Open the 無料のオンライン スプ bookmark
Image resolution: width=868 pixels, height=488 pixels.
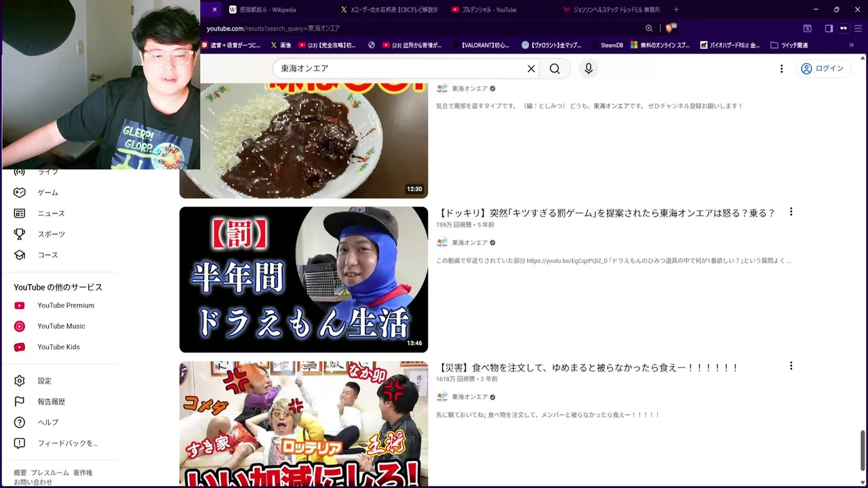[x=660, y=45]
